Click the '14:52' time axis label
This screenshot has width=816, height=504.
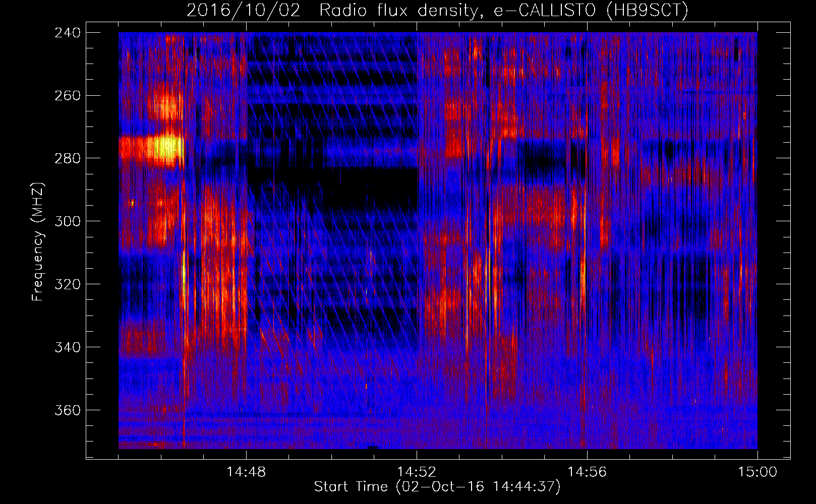(x=417, y=472)
